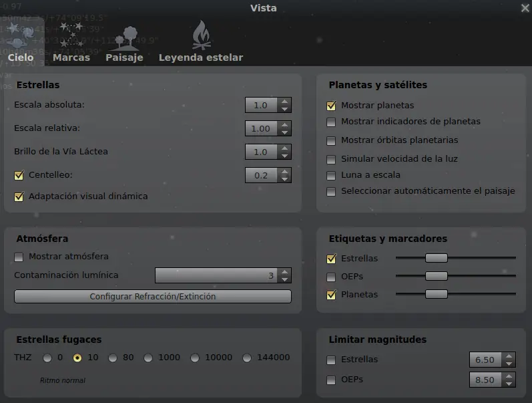Disable Adaptación visual dinámica
The height and width of the screenshot is (403, 532).
click(x=19, y=196)
